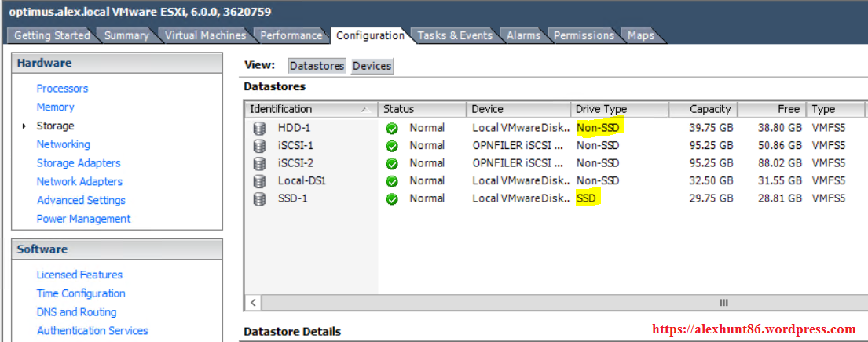Switch to the Alarms tab
Screen dimensions: 868x342
(x=524, y=35)
